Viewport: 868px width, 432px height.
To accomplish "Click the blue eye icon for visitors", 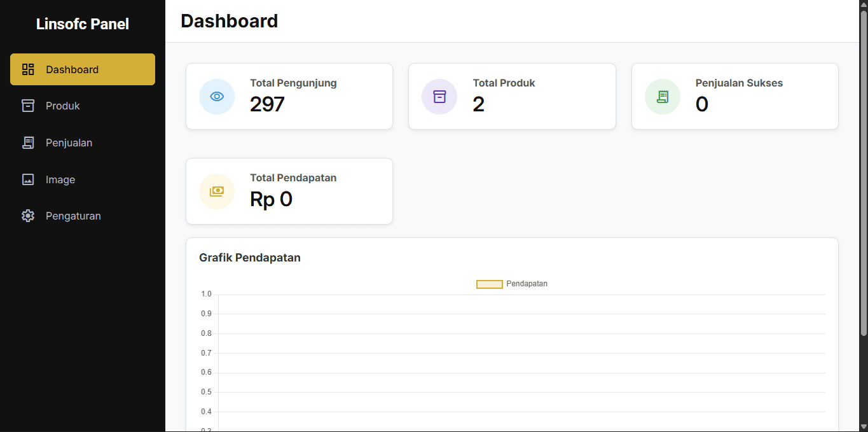I will pos(217,97).
